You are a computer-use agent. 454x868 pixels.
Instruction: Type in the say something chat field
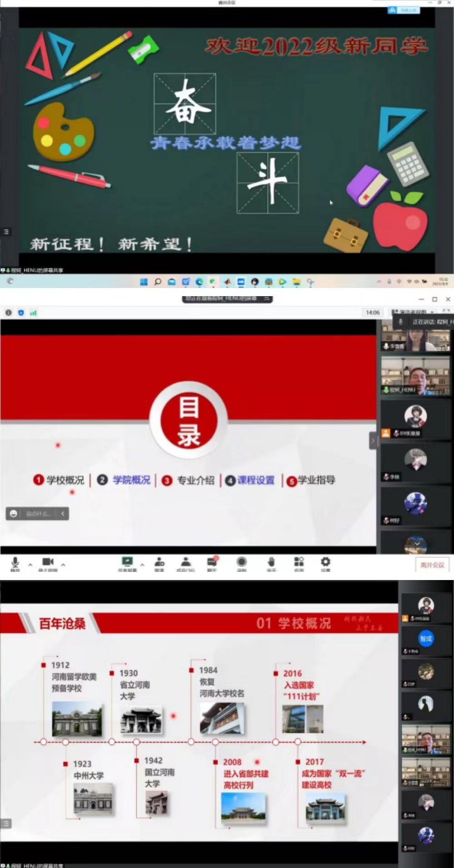(39, 513)
